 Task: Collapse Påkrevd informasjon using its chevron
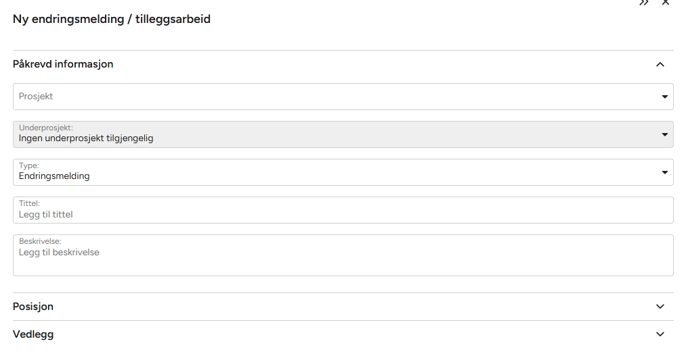(660, 65)
